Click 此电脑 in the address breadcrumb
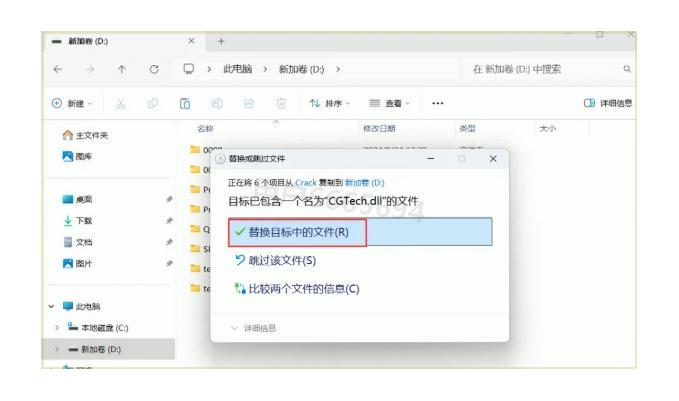The width and height of the screenshot is (679, 401). [237, 69]
